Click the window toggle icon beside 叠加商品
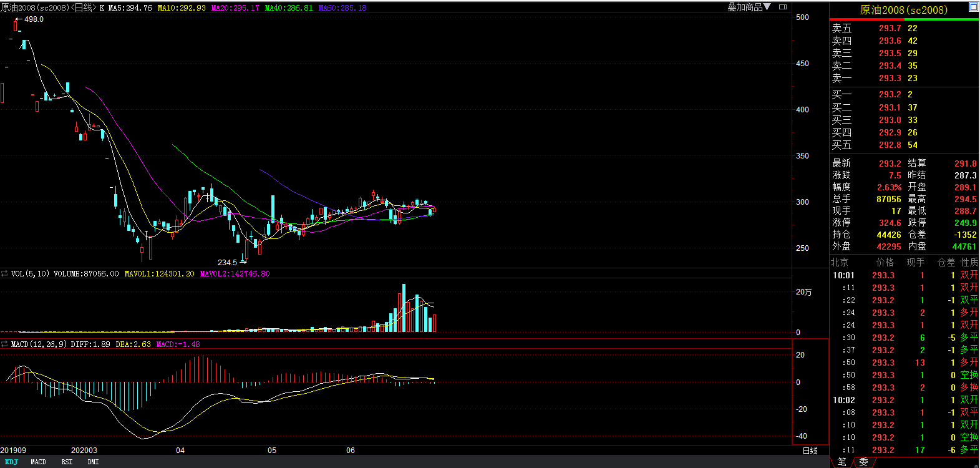This screenshot has height=468, width=980. click(x=783, y=7)
